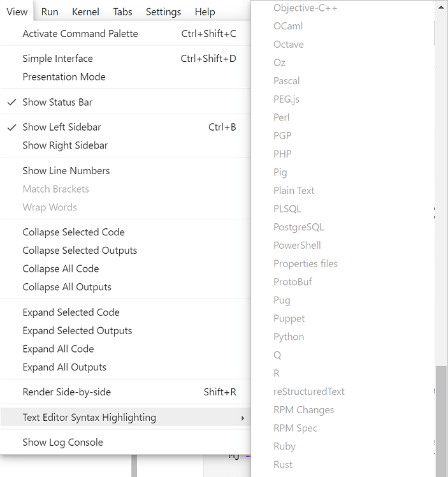Select Expand All Outputs
Screen dimensions: 448x477
[x=64, y=367]
